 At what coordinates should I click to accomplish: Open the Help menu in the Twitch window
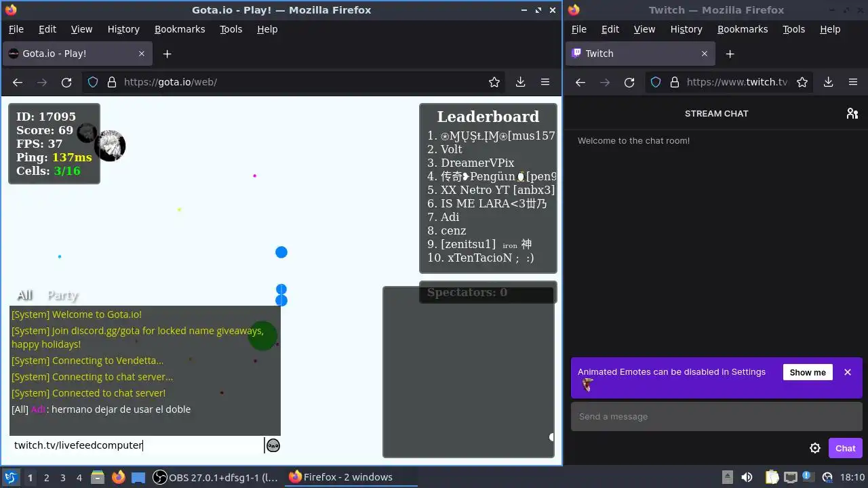point(830,29)
